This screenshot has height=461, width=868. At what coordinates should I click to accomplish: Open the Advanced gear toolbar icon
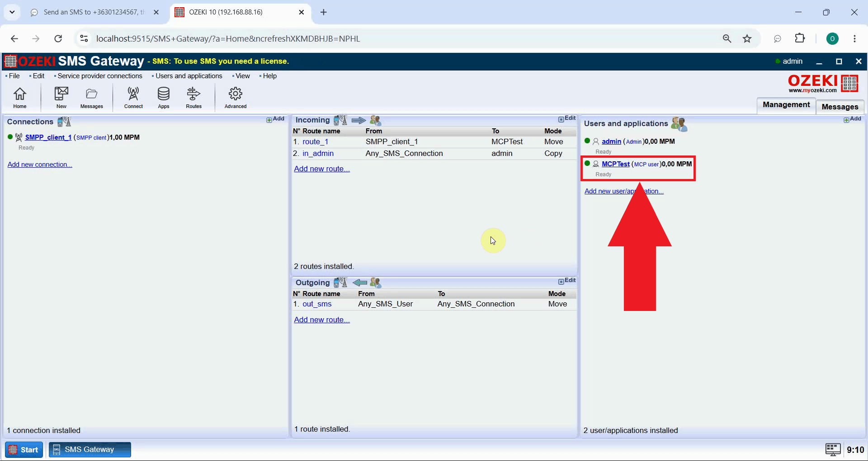[236, 98]
